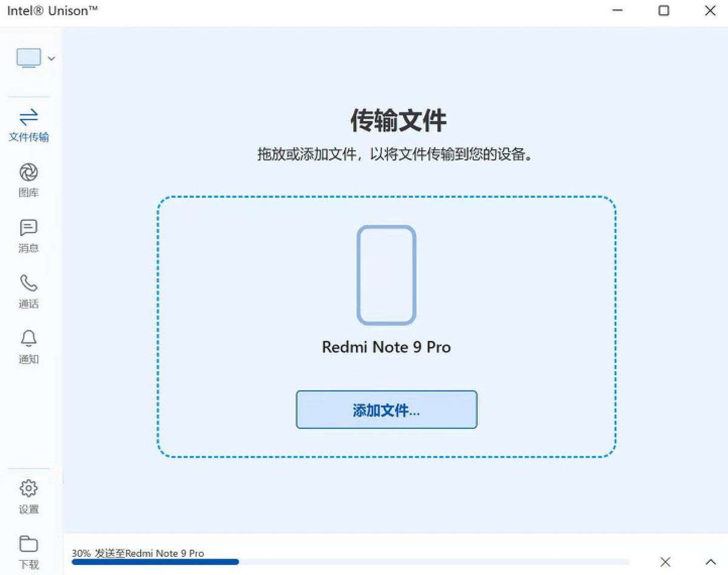Image resolution: width=728 pixels, height=575 pixels.
Task: Open the 通知 (Notifications) icon
Action: (x=28, y=340)
